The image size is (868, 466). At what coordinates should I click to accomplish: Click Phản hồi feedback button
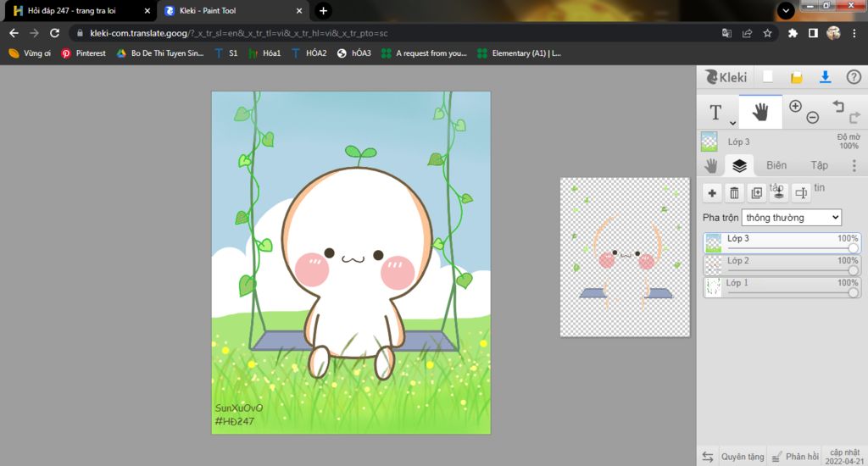coord(795,457)
